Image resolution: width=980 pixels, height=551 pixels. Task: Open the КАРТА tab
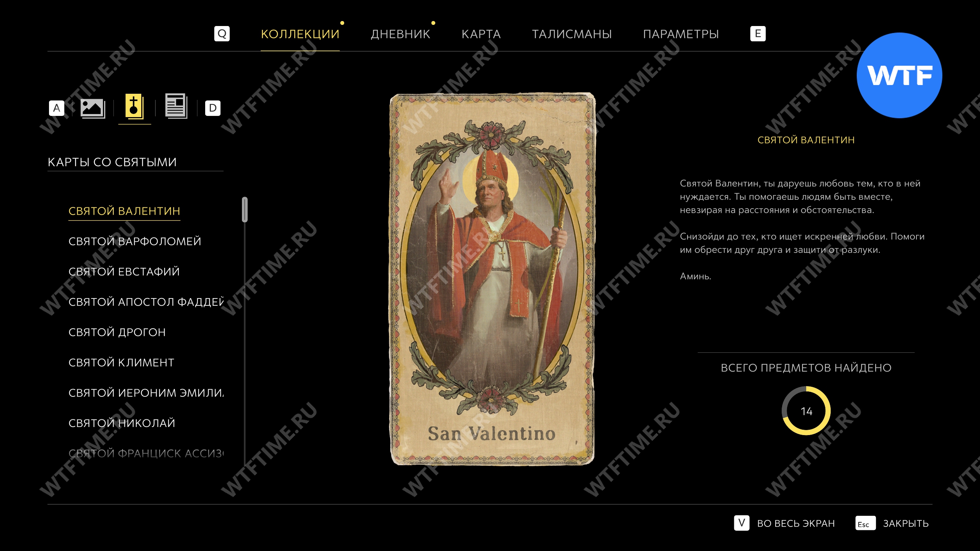click(481, 34)
